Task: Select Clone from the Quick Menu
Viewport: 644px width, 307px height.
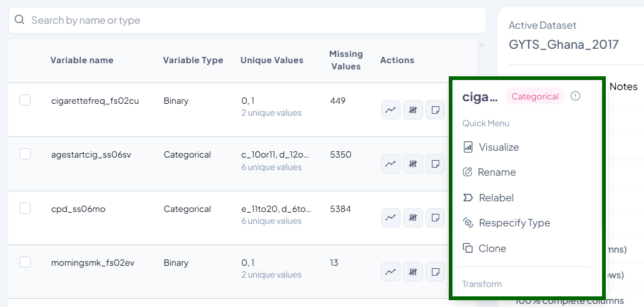Action: tap(492, 249)
